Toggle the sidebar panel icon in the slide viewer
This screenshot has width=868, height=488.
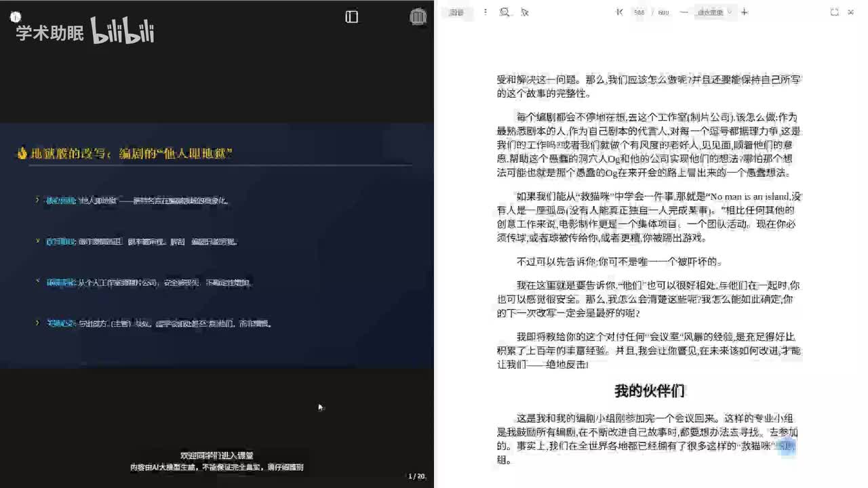pyautogui.click(x=351, y=17)
